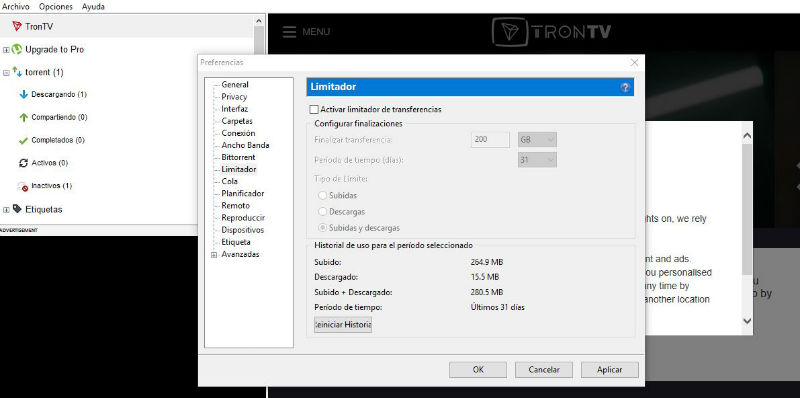Select Dispositivos in preferences tree
This screenshot has width=800, height=398.
[x=242, y=230]
